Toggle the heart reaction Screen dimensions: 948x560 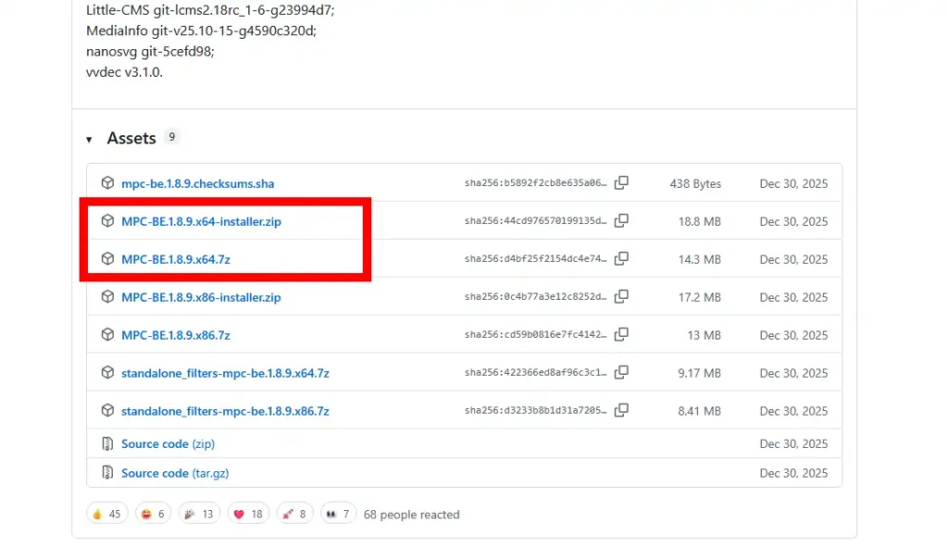tap(247, 514)
